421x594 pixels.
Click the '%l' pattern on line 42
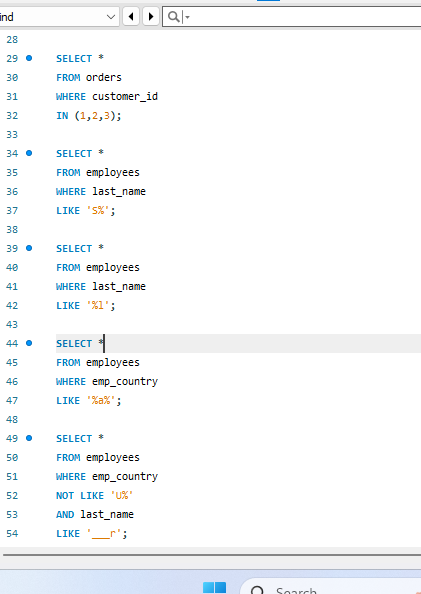coord(98,305)
